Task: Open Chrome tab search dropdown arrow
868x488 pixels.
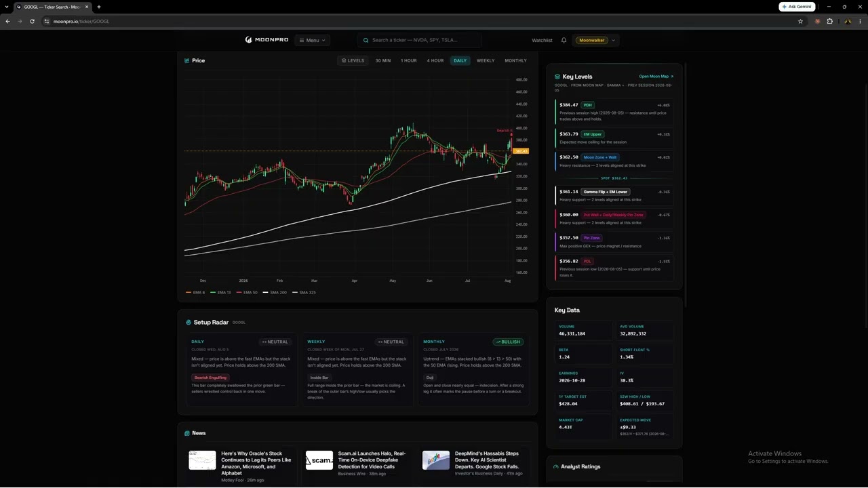Action: 6,7
